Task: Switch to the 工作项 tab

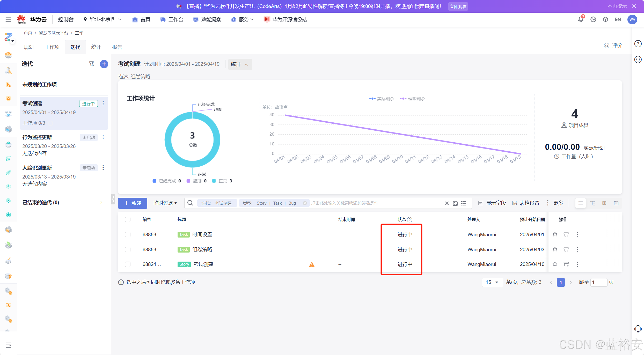Action: 52,47
